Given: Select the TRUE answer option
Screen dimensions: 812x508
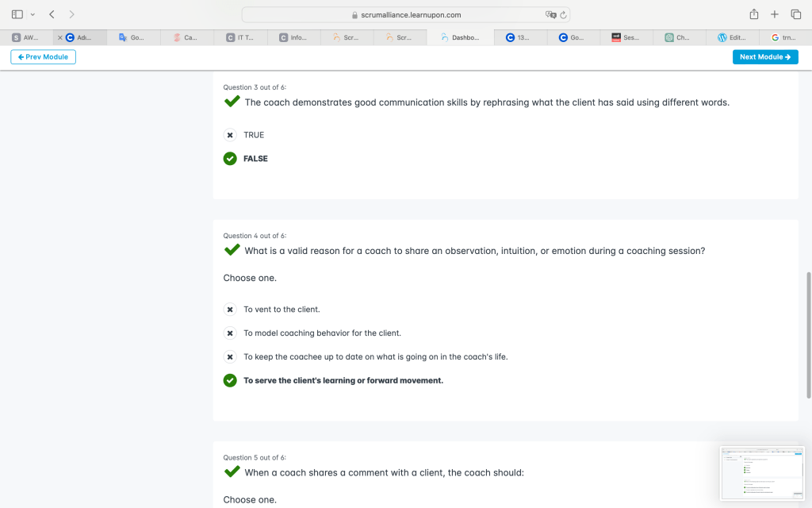Looking at the screenshot, I should (230, 135).
